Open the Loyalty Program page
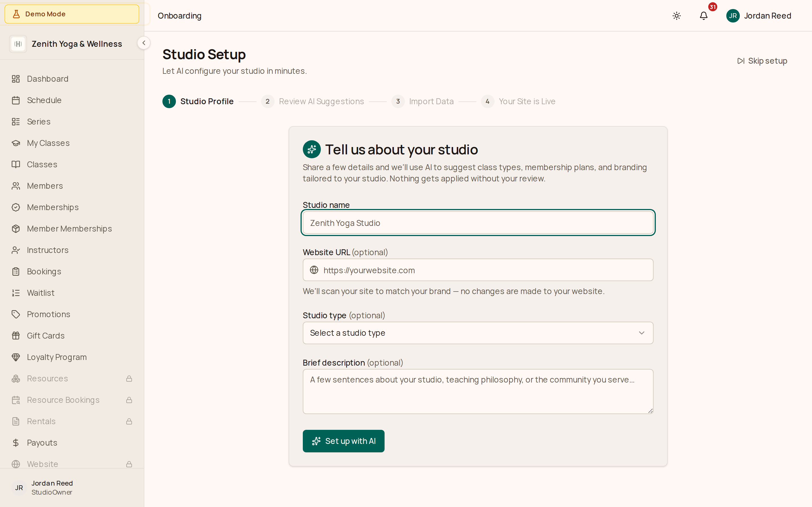This screenshot has height=507, width=812. click(x=56, y=357)
